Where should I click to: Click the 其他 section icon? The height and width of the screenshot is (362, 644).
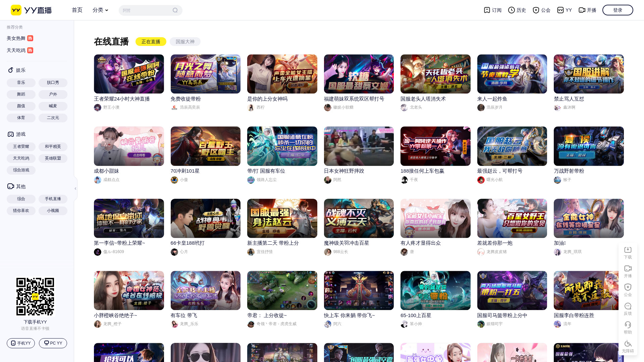click(x=11, y=186)
